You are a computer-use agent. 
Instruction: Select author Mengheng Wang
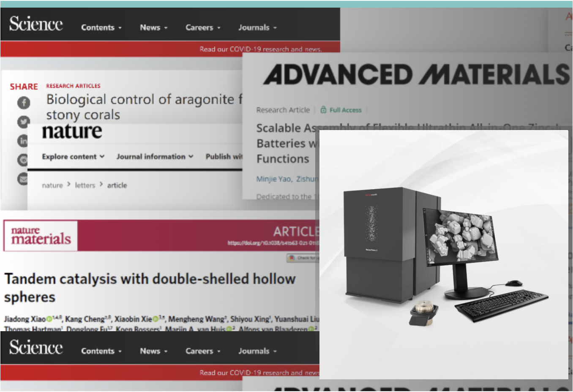[x=196, y=319]
